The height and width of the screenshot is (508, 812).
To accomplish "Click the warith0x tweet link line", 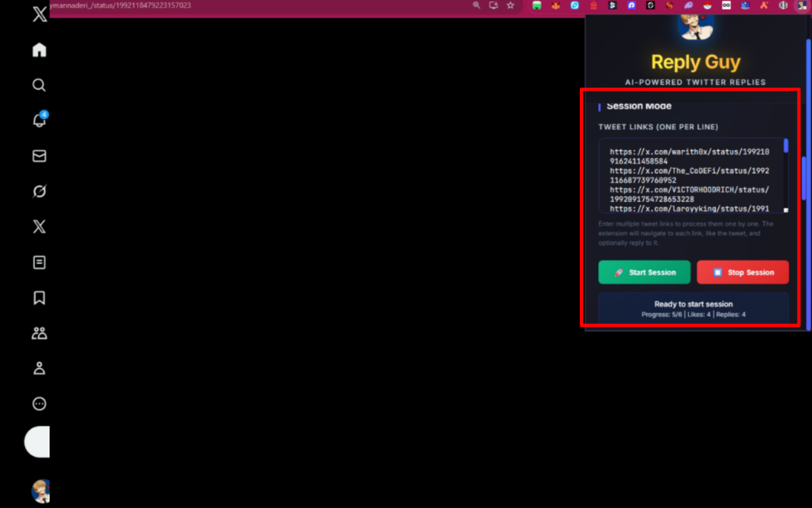I will [x=690, y=157].
